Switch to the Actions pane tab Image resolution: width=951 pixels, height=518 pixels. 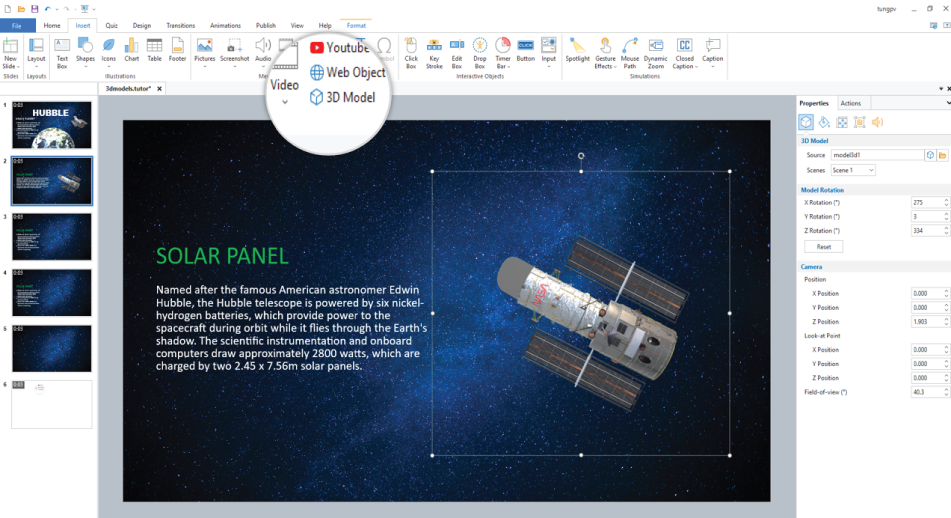(850, 103)
